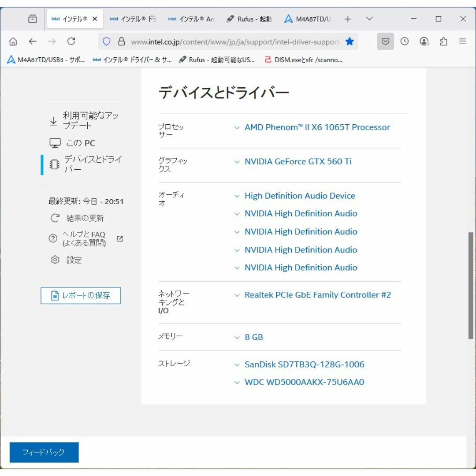Switch to the Intel Arc tab
Viewport: 476px width, 476px height.
coord(191,19)
